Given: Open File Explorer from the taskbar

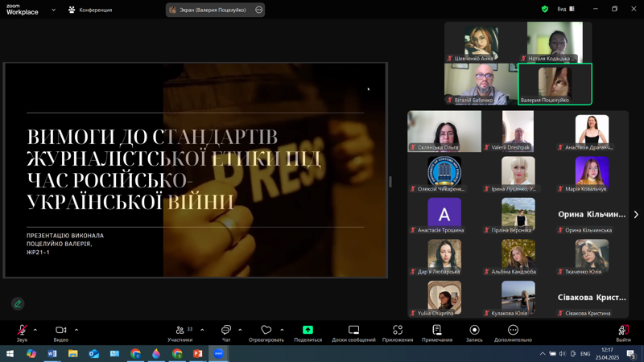Looking at the screenshot, I should click(73, 353).
